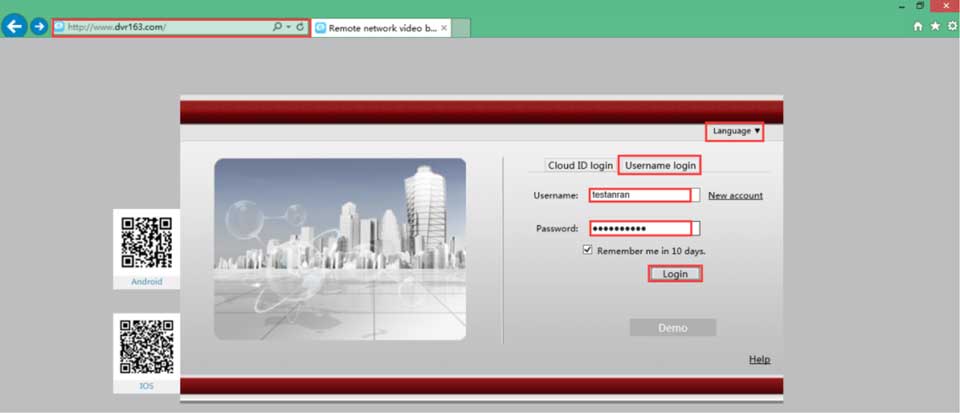Click the Demo button
The height and width of the screenshot is (413, 960).
tap(672, 328)
